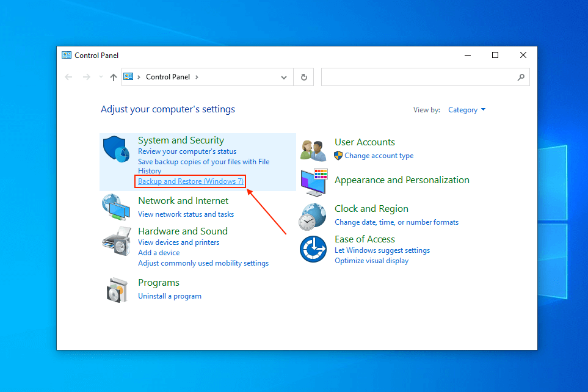Click inside the Control Panel search box

[418, 77]
